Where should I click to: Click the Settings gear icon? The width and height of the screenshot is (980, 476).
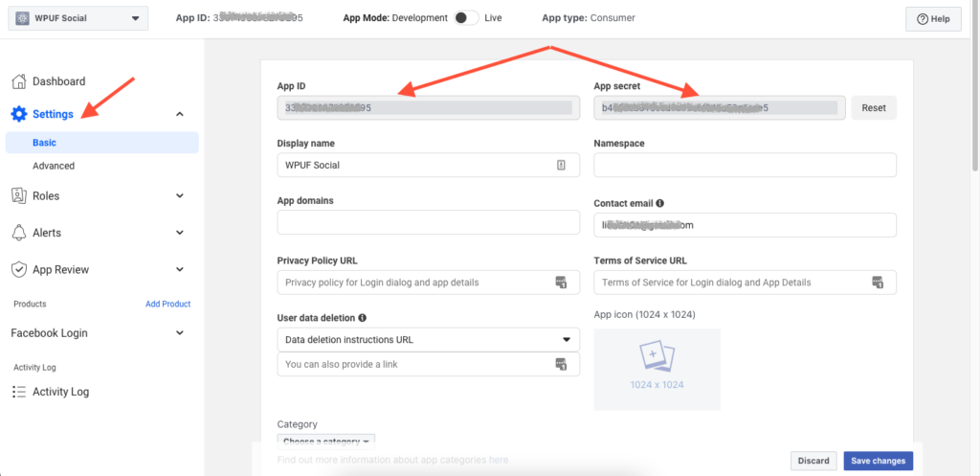tap(19, 114)
